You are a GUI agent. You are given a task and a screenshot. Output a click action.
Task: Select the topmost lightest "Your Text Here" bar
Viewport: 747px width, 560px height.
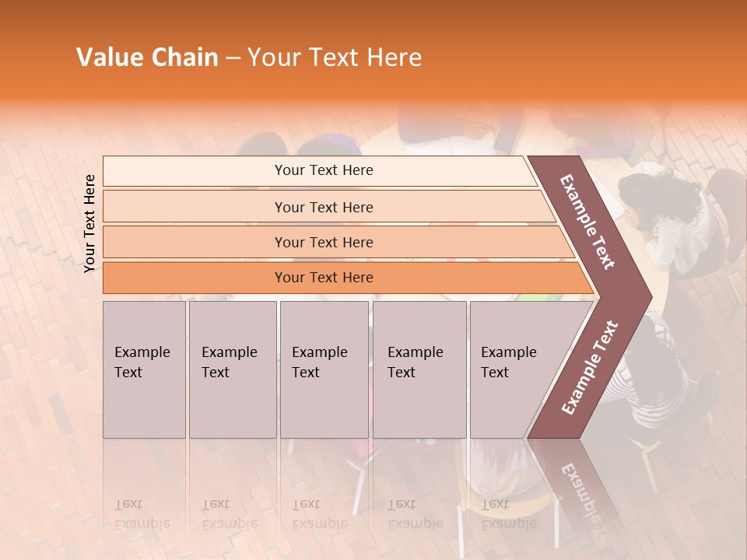[x=324, y=170]
